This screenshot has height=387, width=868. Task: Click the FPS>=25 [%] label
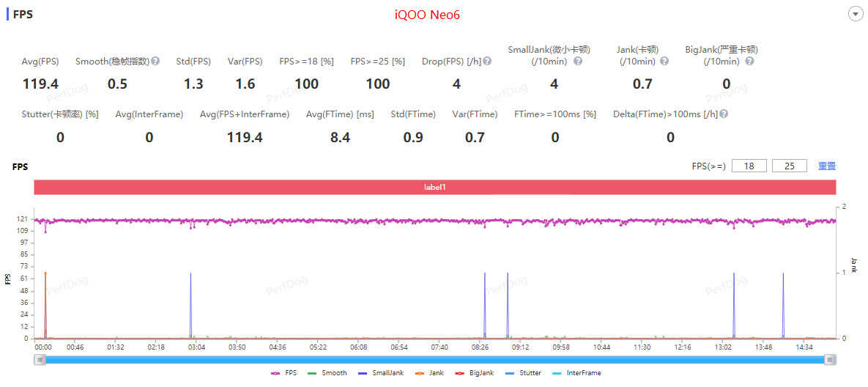[377, 62]
